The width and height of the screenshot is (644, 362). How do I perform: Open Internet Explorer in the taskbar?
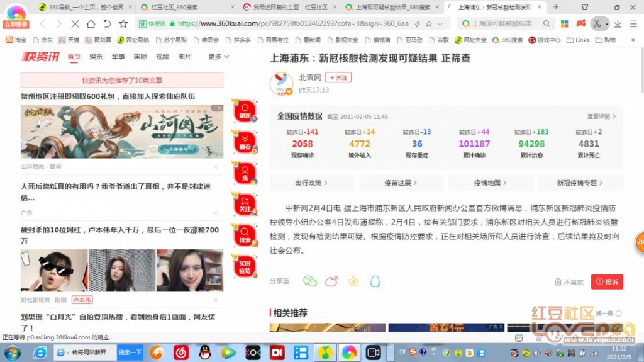pos(40,353)
